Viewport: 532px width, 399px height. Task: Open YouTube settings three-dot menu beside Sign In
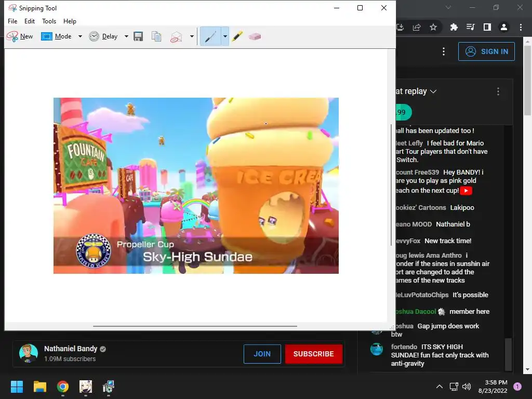444,51
